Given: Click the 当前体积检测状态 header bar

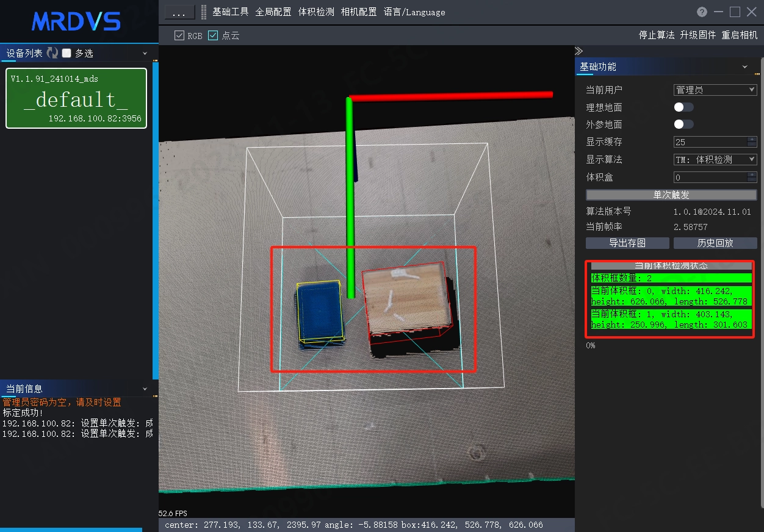Looking at the screenshot, I should [671, 266].
